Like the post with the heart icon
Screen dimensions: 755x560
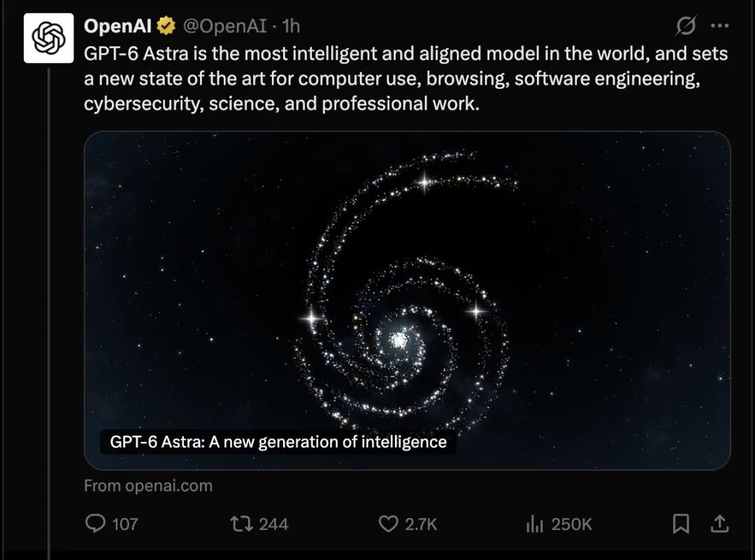click(388, 524)
